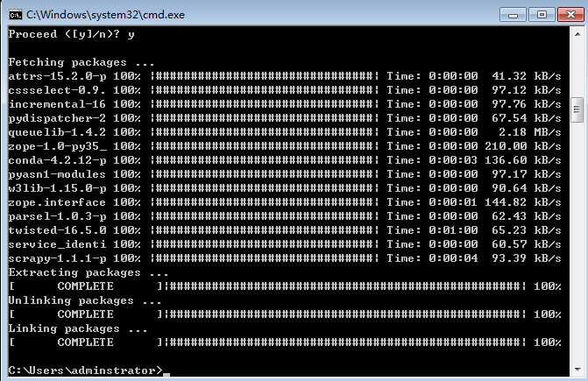Click the incremental-16 package name
Screen dimensions: 588x381
pyautogui.click(x=57, y=104)
